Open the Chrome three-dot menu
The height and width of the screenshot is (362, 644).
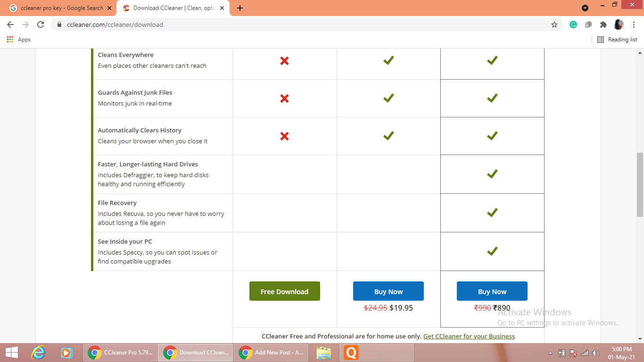coord(633,25)
